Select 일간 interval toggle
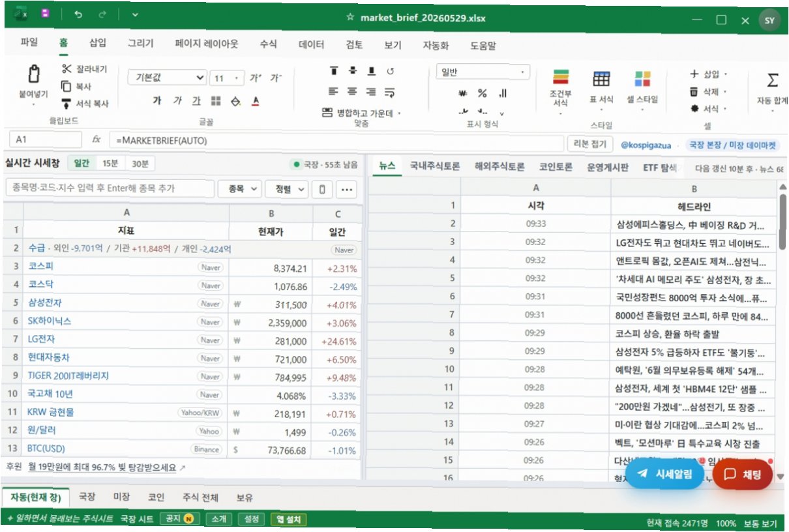The image size is (789, 532). click(x=82, y=163)
